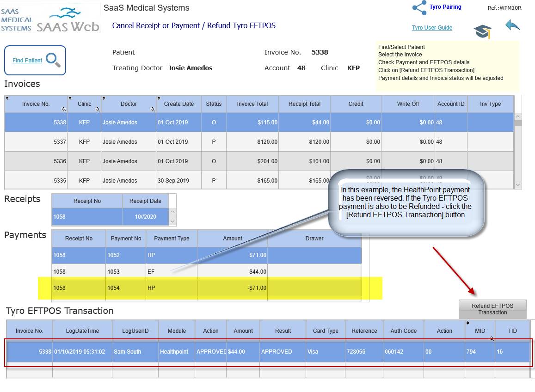
Task: Click sort arrows on Doctor column
Action: tap(104, 98)
